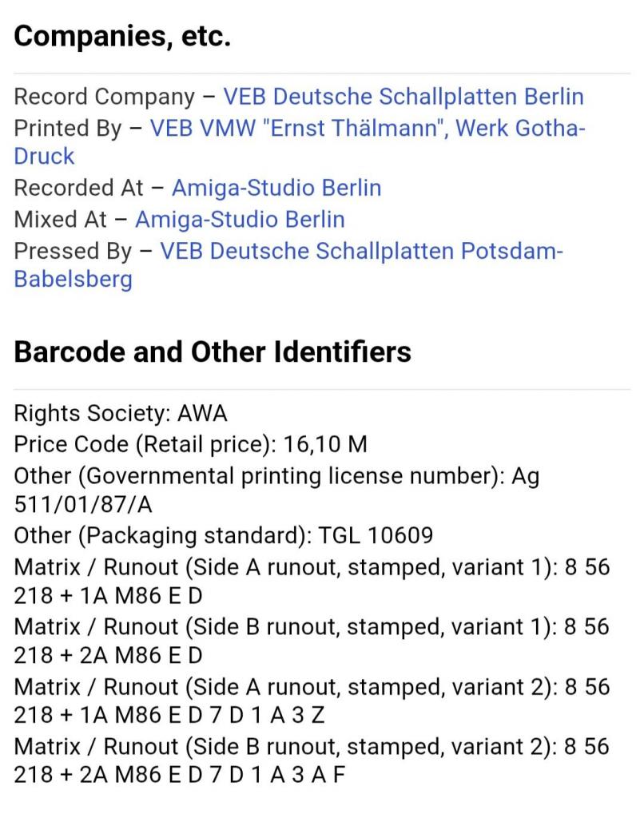Click the "Record Company" label text

pos(104,97)
